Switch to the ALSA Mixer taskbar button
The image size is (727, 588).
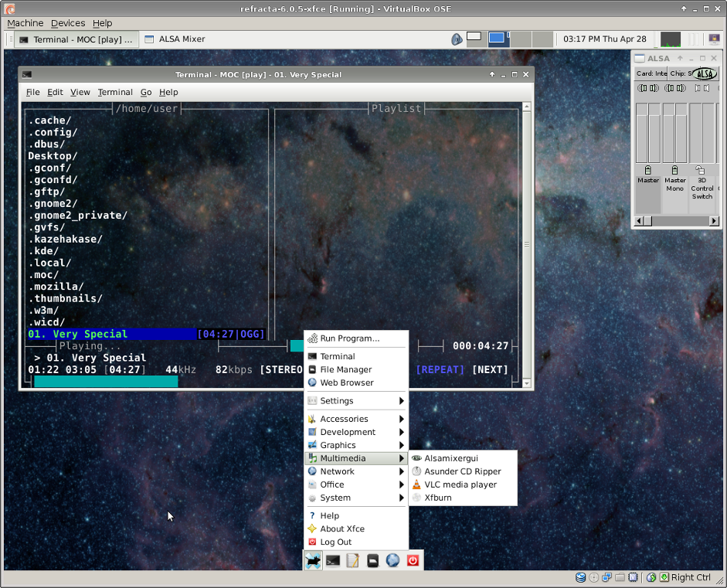click(x=182, y=39)
